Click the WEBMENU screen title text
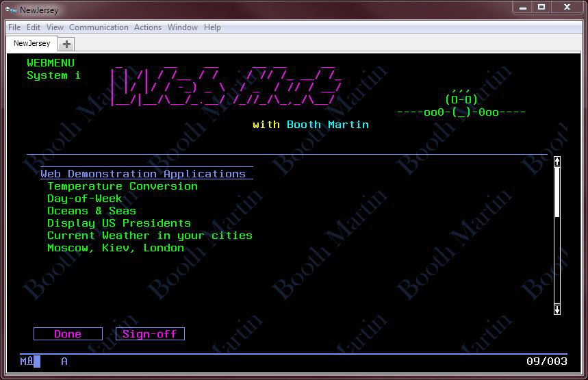The height and width of the screenshot is (380, 588). pyautogui.click(x=51, y=63)
